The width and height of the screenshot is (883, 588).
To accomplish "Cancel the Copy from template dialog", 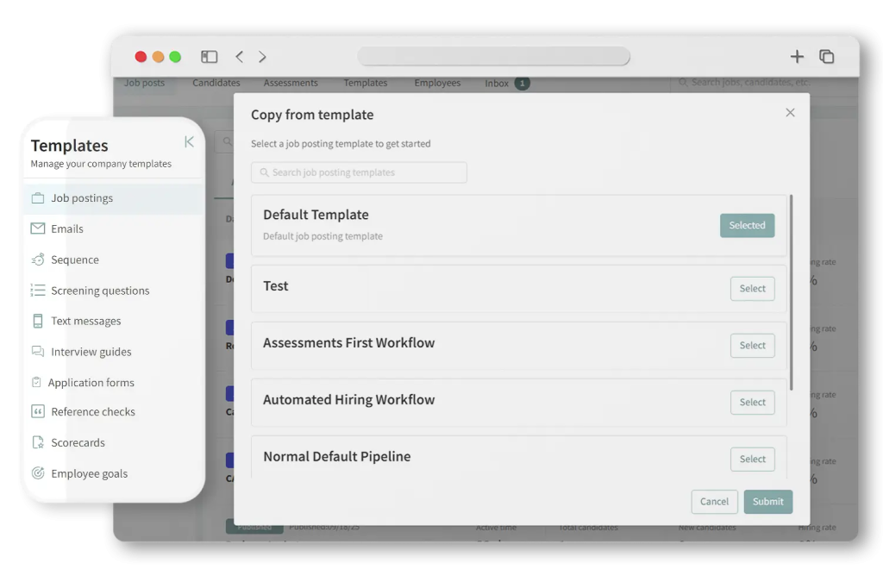I will pyautogui.click(x=714, y=502).
